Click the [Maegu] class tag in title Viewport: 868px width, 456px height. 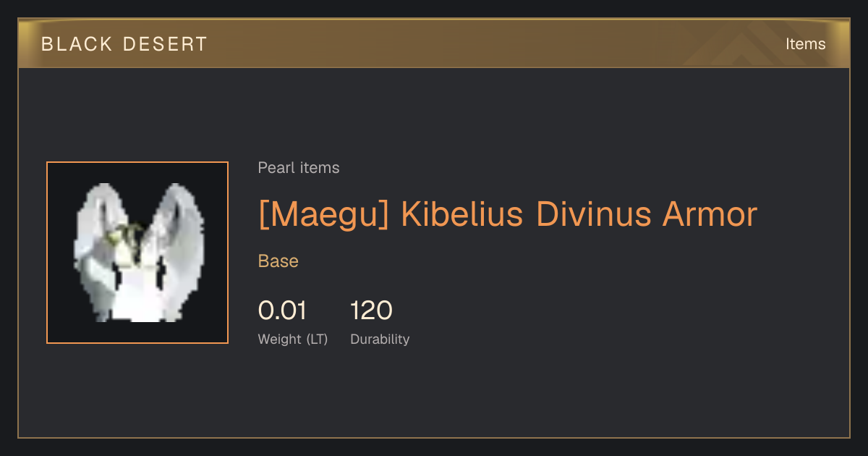click(324, 215)
